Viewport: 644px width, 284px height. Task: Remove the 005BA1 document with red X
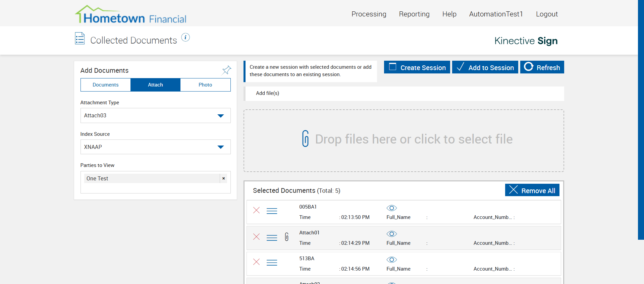pos(257,210)
